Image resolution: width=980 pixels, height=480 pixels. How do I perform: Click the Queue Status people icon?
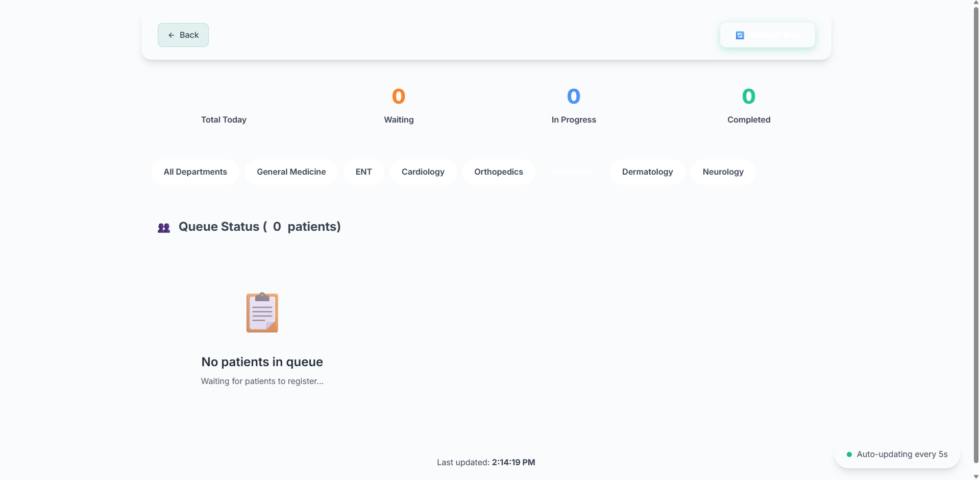tap(164, 228)
